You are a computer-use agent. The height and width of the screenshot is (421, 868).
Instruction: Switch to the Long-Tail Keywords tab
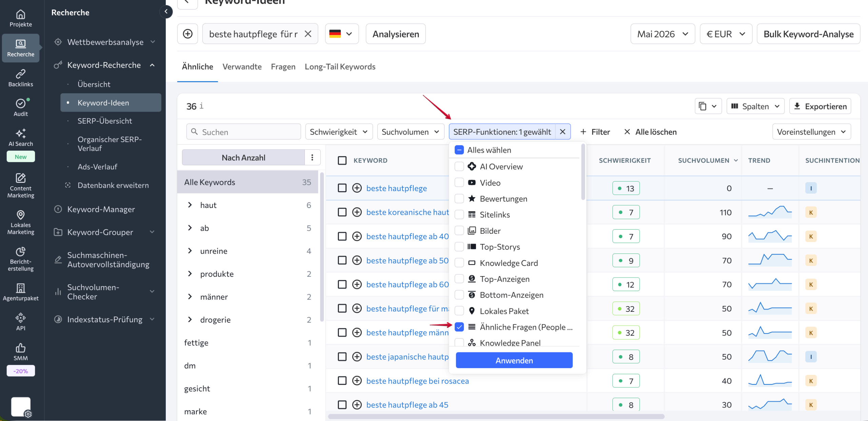tap(340, 66)
